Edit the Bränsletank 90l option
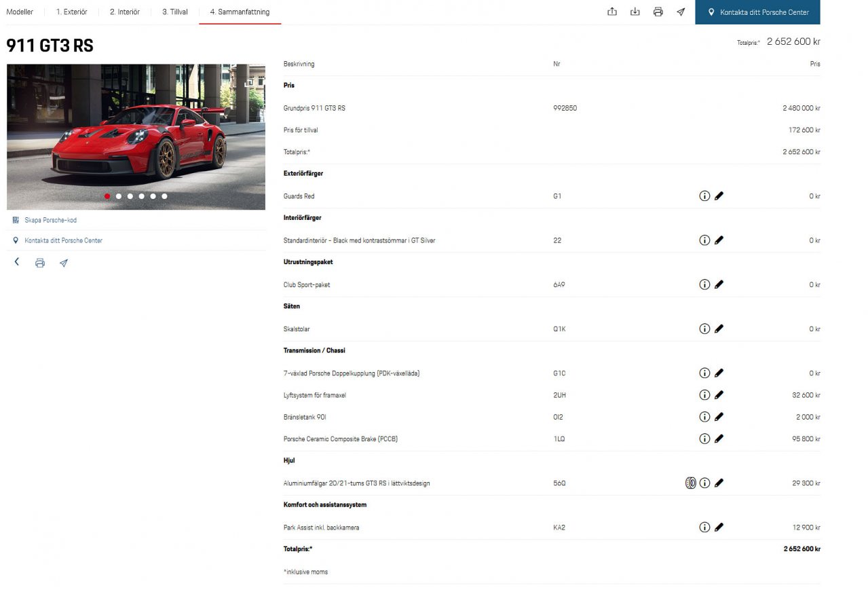 point(719,417)
